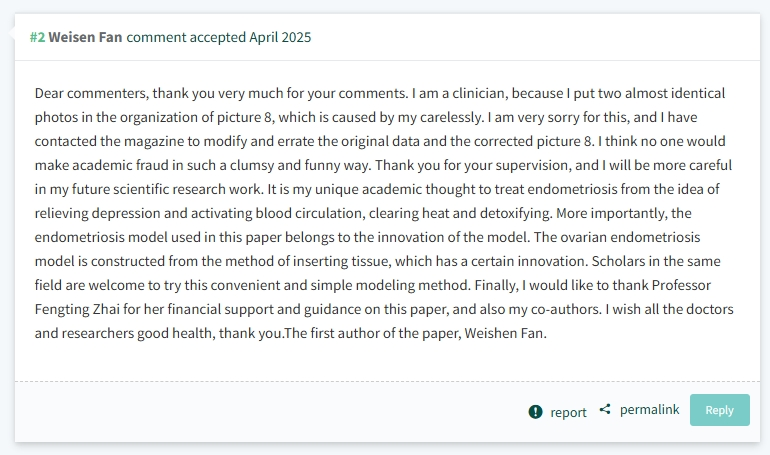Click the opening words 'Dear commenters'
The height and width of the screenshot is (455, 770).
coord(91,93)
